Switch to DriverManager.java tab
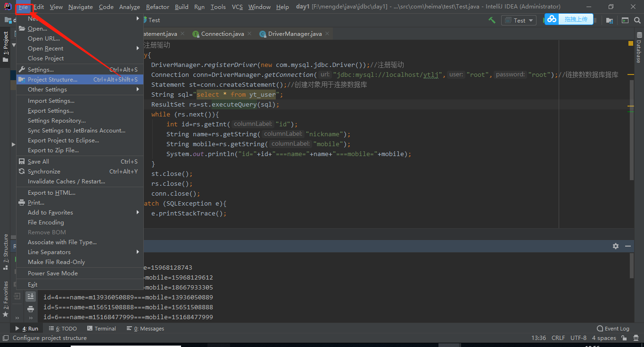 tap(295, 33)
